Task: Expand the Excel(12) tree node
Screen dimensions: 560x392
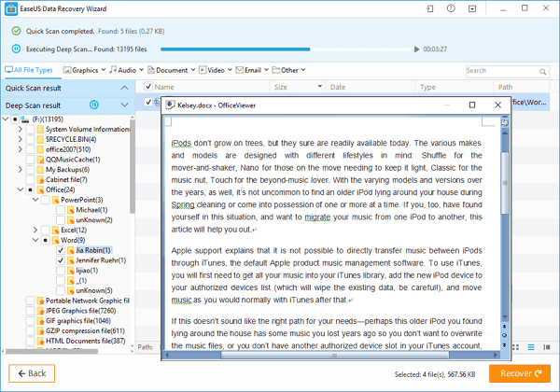Action: (35, 230)
